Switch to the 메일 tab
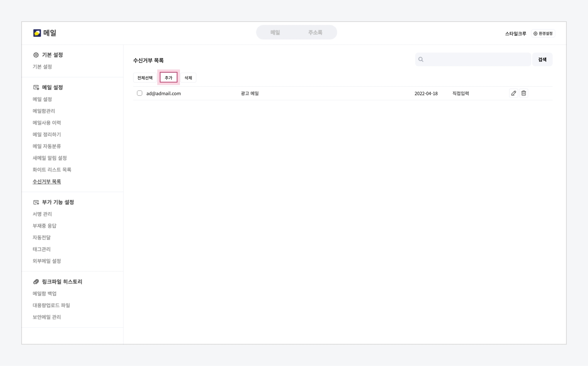 [275, 33]
